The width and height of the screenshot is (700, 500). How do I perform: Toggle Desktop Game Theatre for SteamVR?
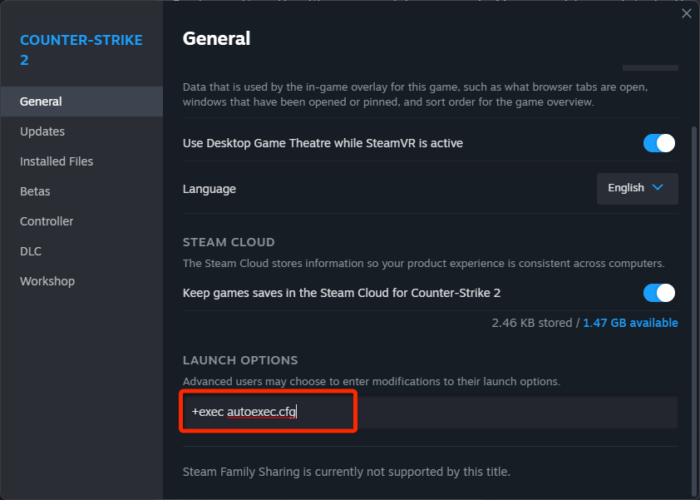[659, 143]
